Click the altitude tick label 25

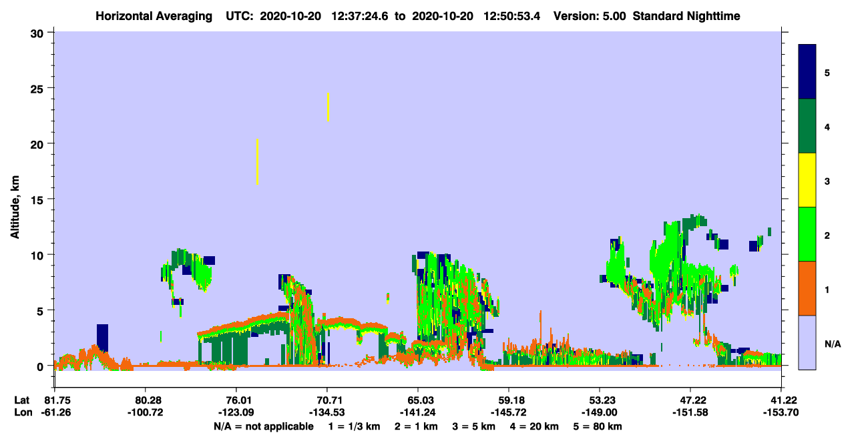point(39,88)
